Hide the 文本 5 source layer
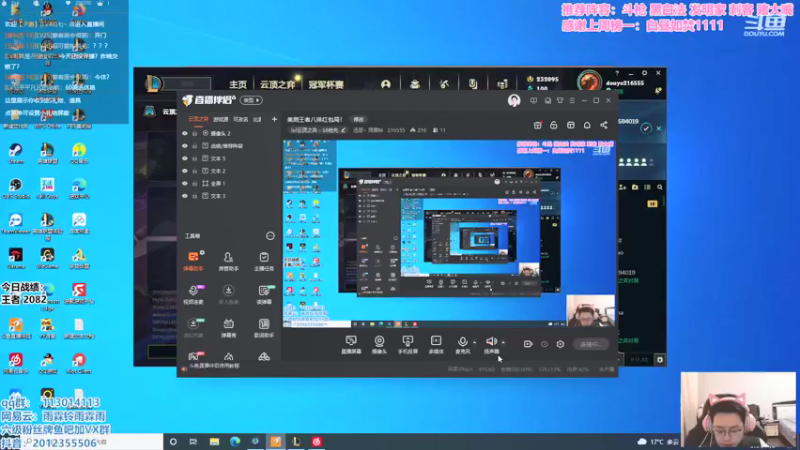 (185, 158)
